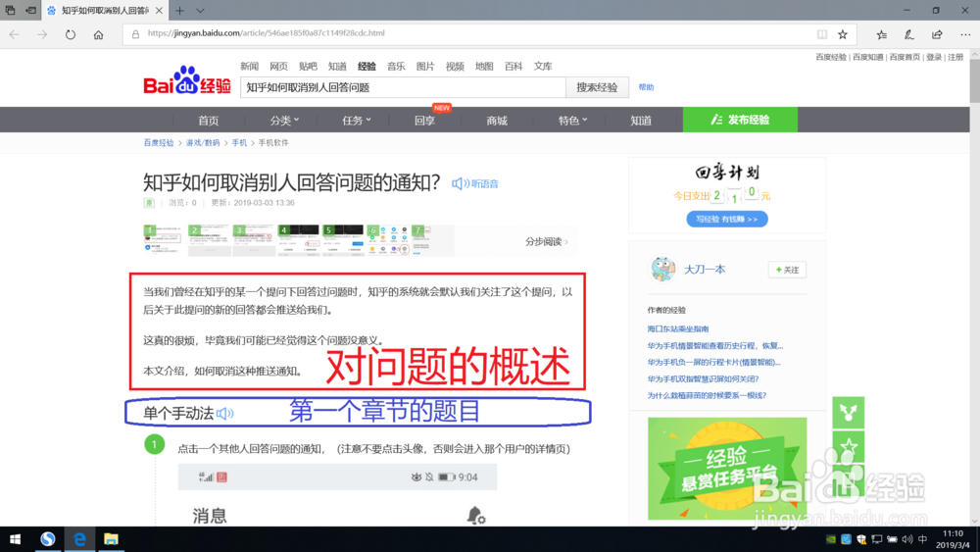Open step 1 thumbnail preview

pos(165,240)
